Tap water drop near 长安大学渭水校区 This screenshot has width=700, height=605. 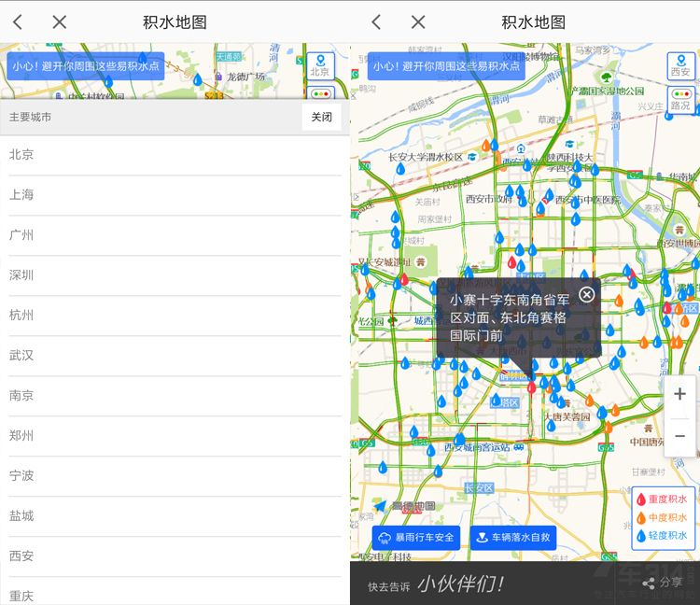tap(400, 169)
